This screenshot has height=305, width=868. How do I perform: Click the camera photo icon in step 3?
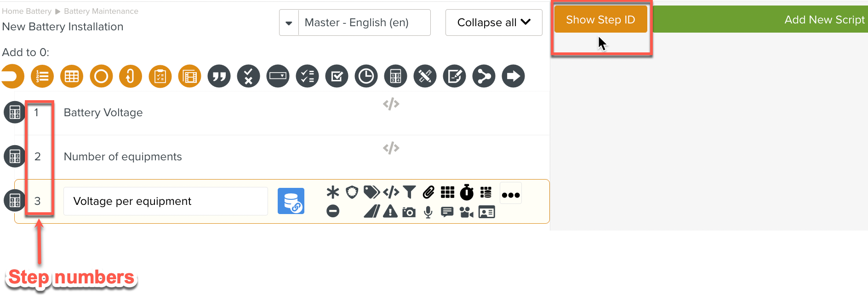point(409,212)
